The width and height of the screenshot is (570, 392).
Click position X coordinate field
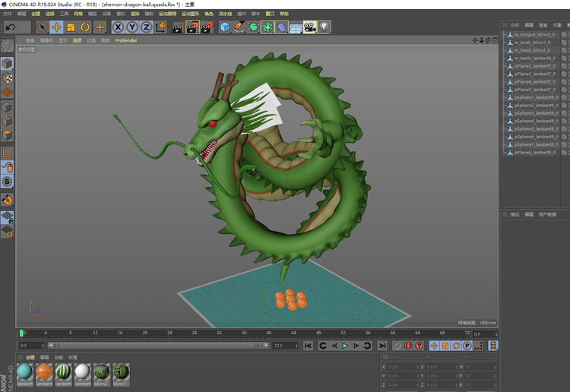pos(403,367)
